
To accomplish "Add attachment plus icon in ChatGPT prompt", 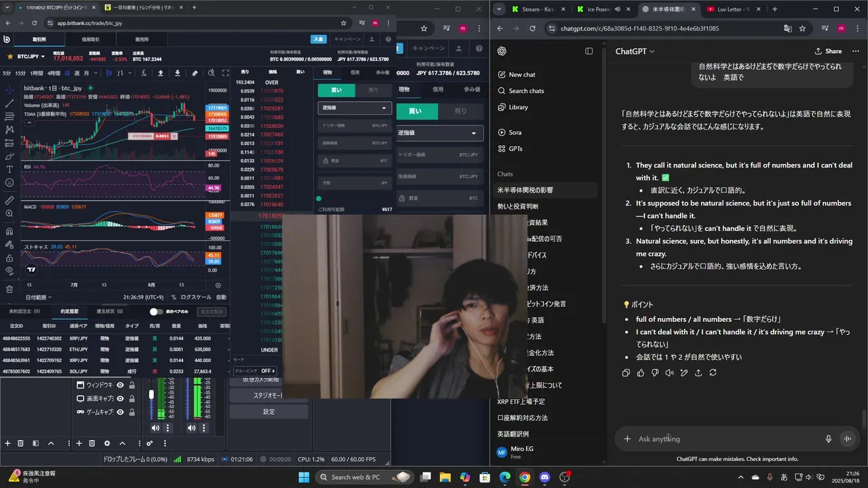I will coord(627,439).
